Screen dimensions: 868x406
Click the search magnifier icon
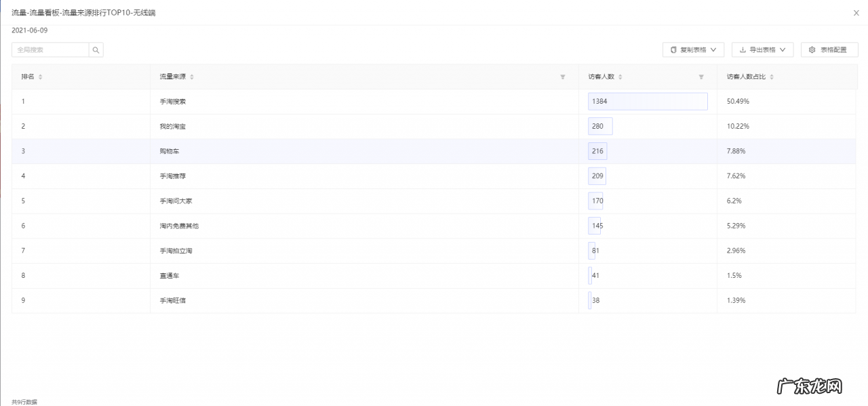pyautogui.click(x=96, y=50)
